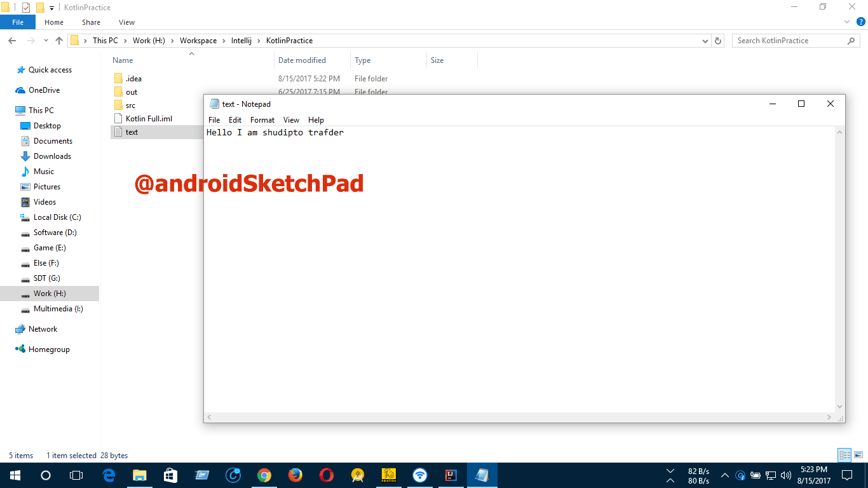The image size is (868, 488).
Task: Expand hidden icons in the system tray
Action: 724,475
